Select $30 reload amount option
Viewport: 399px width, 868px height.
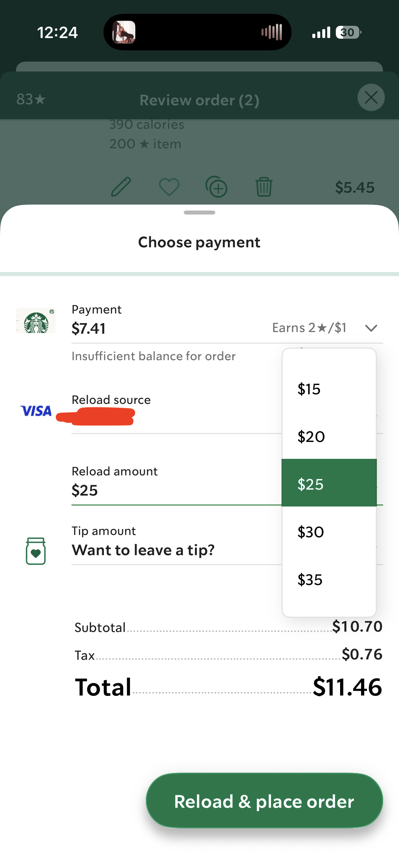click(329, 532)
